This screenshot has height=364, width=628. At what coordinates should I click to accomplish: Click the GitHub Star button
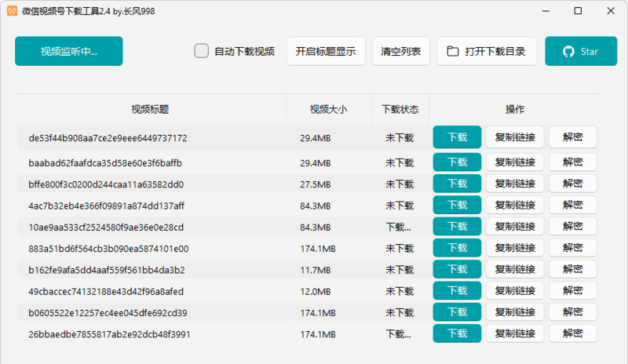coord(581,52)
